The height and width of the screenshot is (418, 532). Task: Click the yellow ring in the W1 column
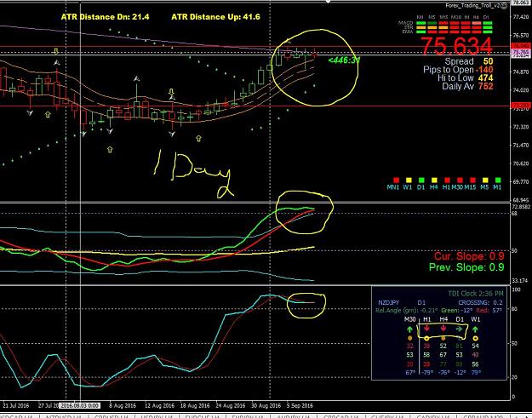475,338
